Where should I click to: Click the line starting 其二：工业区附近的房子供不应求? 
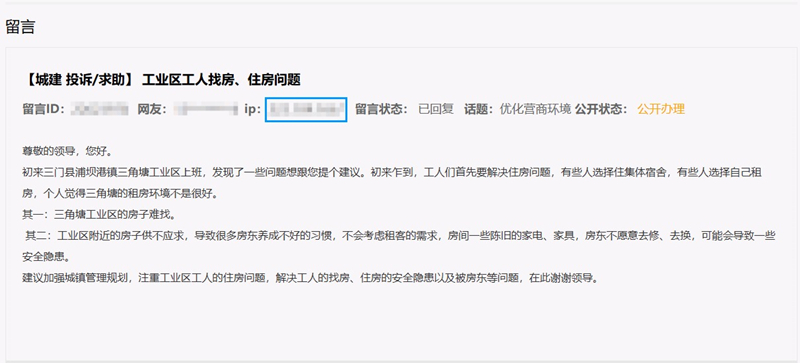pyautogui.click(x=401, y=236)
